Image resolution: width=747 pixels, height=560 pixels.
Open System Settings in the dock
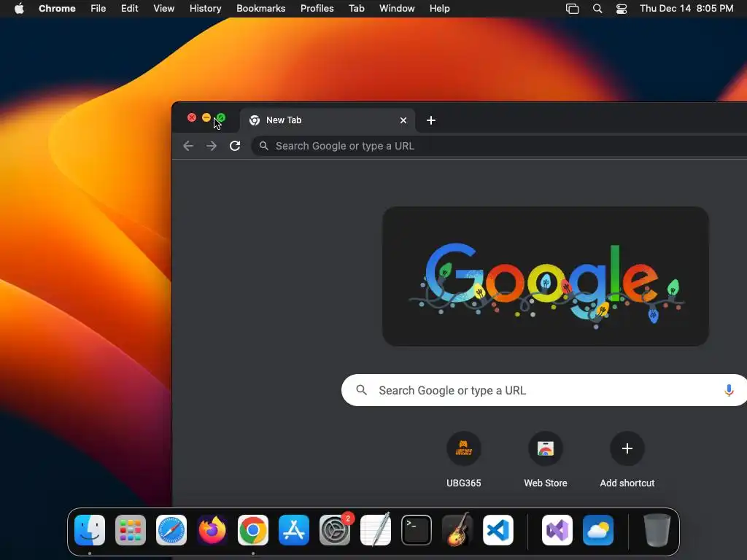click(x=335, y=530)
